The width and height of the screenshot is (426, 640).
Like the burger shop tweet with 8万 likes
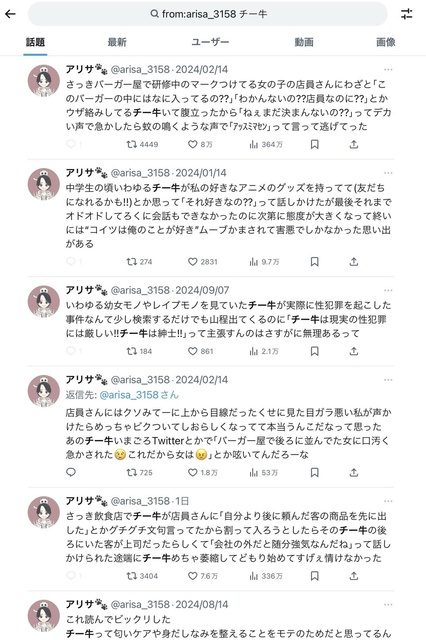[200, 144]
